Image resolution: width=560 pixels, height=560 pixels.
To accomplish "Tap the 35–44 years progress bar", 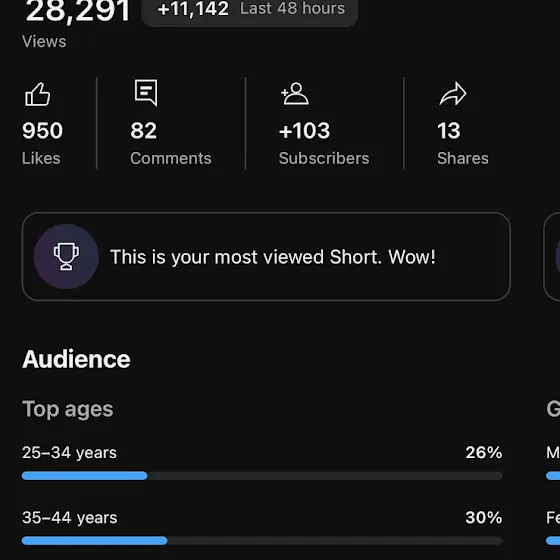I will coord(262,541).
